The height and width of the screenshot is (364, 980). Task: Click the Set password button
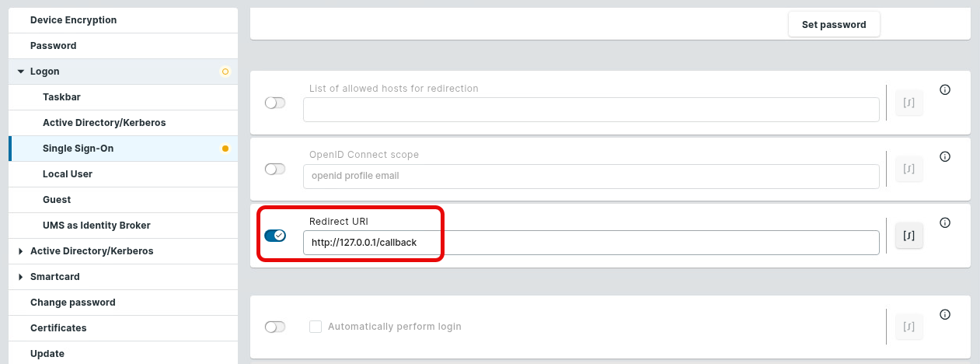pyautogui.click(x=834, y=24)
